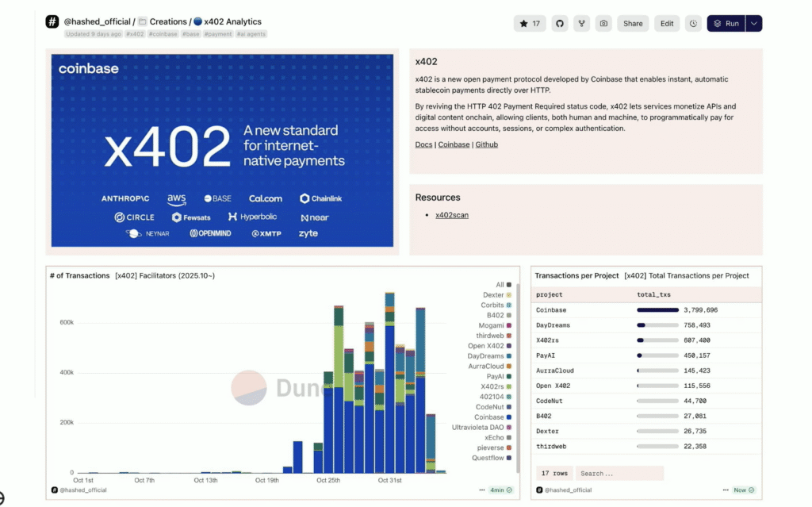Toggle the Dexter series in chart legend

point(493,295)
